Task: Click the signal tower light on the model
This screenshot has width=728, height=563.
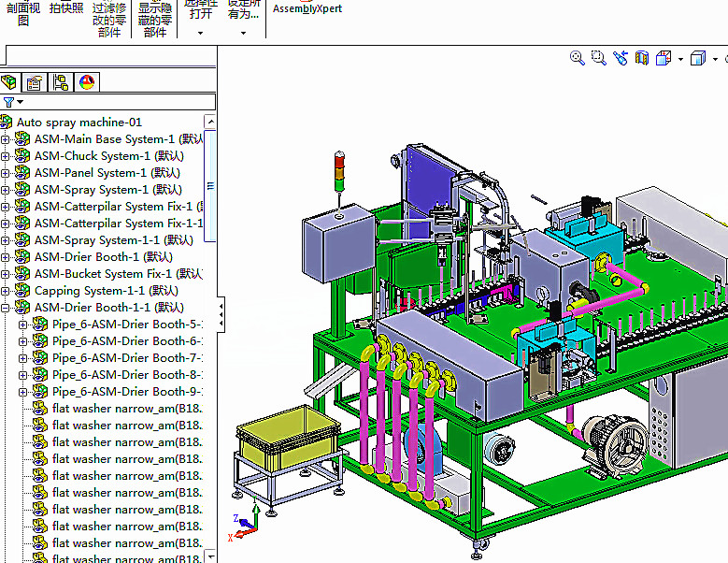Action: pos(340,171)
